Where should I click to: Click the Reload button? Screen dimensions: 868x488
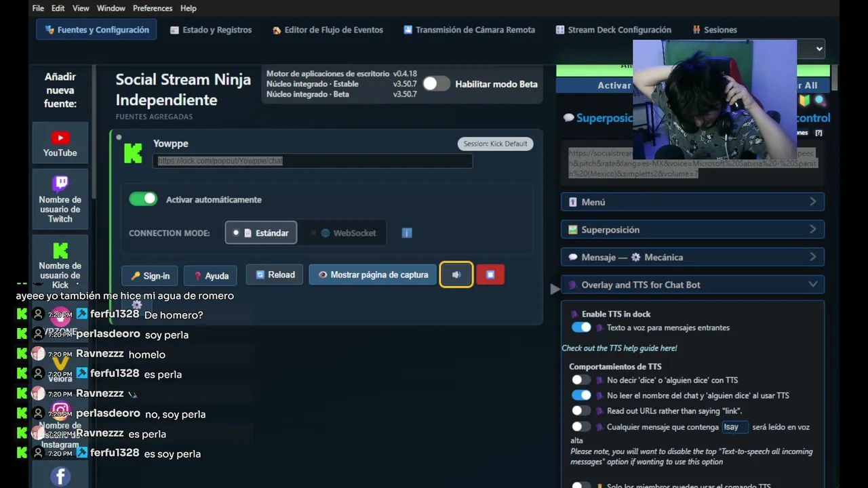275,274
